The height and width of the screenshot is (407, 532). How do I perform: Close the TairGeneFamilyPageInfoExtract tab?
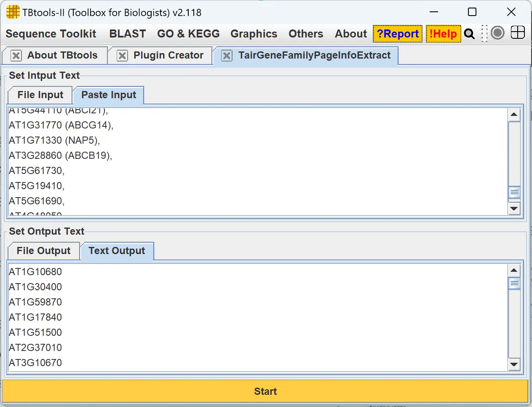point(227,56)
